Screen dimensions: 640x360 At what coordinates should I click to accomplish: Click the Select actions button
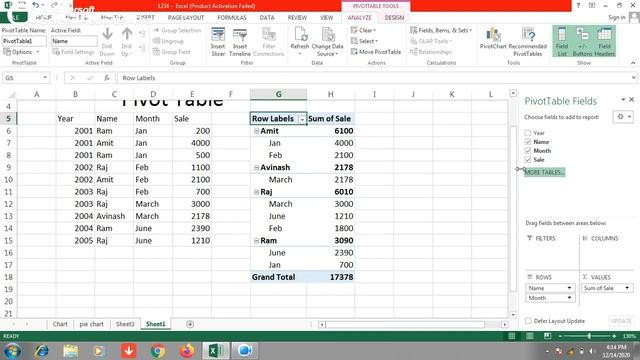[x=364, y=41]
